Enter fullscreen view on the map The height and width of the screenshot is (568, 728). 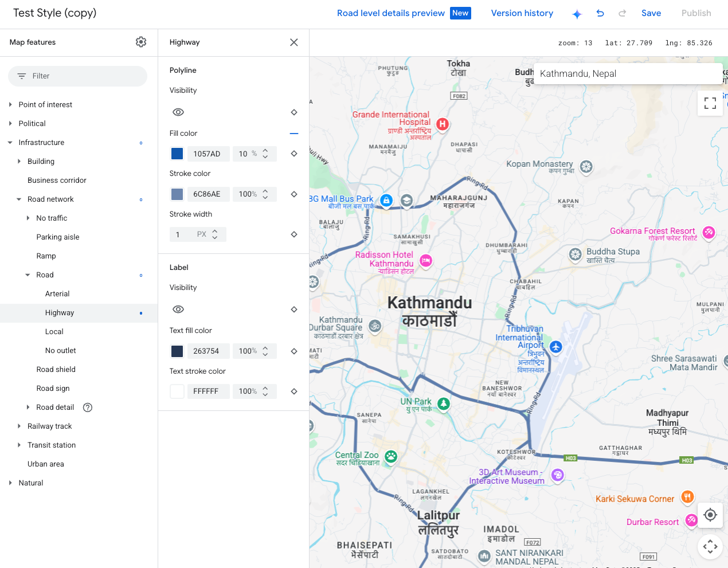[710, 103]
